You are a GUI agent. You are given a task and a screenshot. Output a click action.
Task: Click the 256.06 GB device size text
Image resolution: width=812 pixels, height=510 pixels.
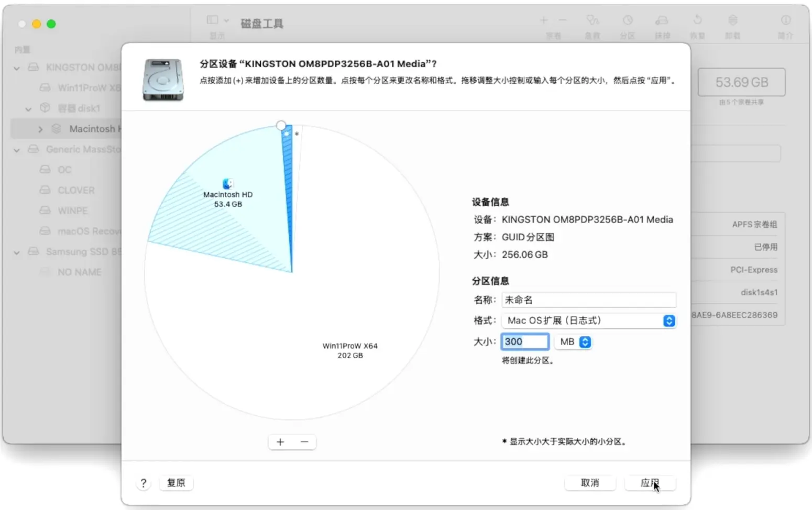pos(524,254)
